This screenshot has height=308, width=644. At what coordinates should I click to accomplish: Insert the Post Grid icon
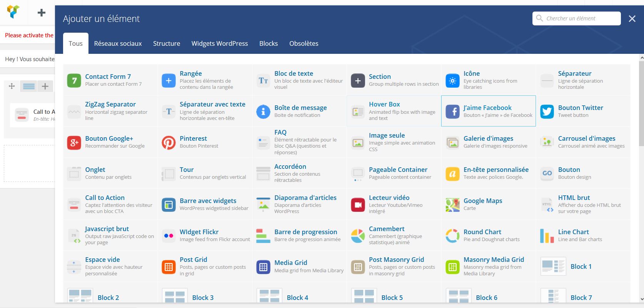tap(169, 267)
